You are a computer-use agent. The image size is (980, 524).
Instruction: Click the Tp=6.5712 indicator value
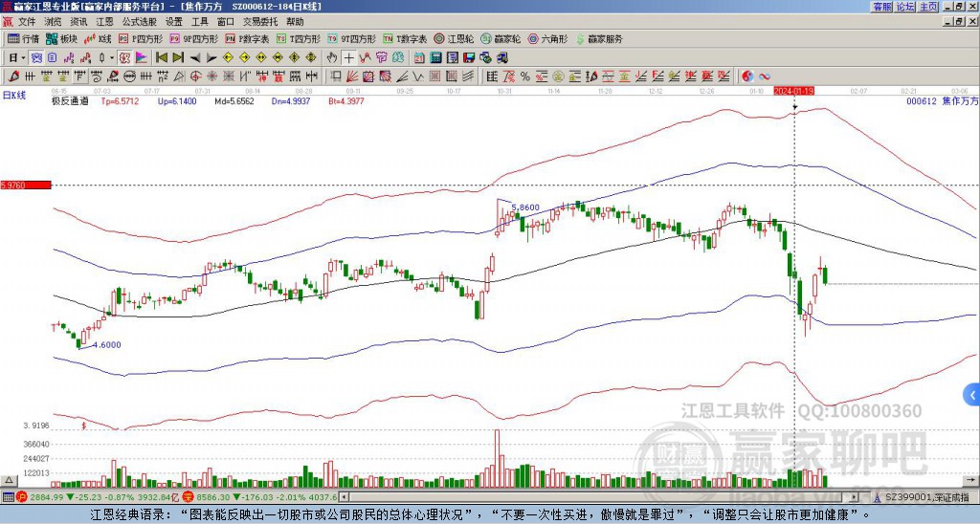(x=120, y=101)
